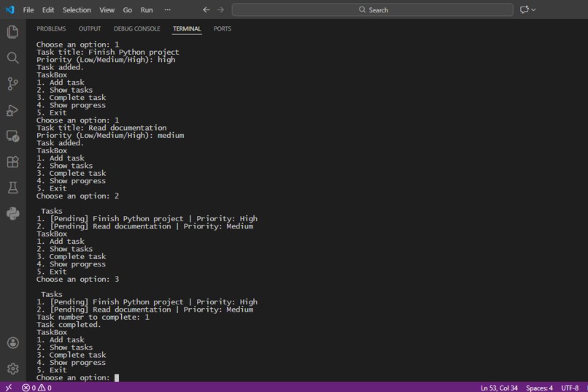Click the VS Code logo icon

tap(9, 9)
